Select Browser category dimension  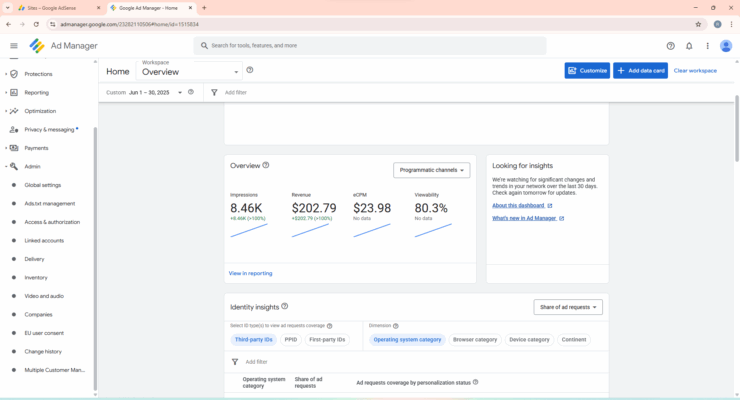click(x=475, y=340)
